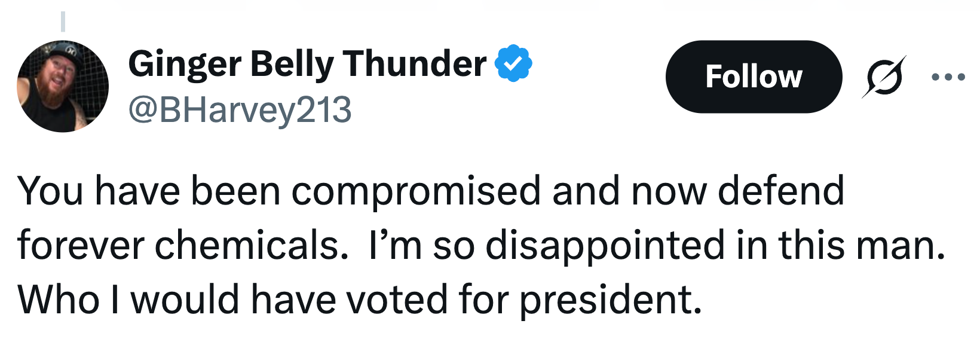Click the Ginger Belly Thunder display name
The image size is (980, 348).
tap(307, 63)
